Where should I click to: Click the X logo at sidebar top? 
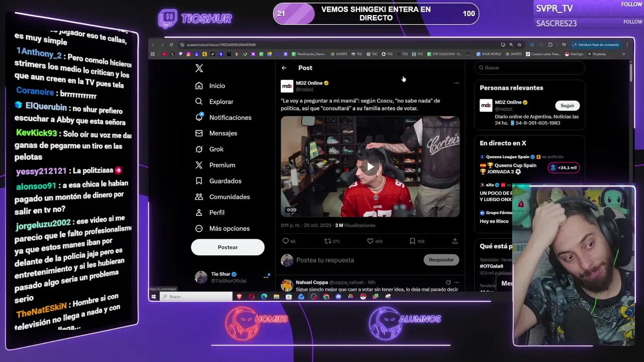click(199, 68)
